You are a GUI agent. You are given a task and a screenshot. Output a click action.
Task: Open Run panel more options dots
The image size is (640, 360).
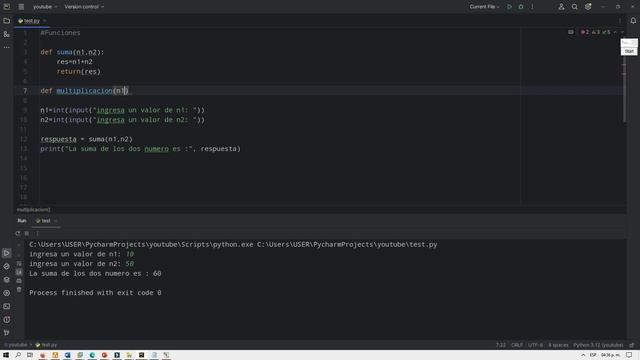click(x=37, y=233)
